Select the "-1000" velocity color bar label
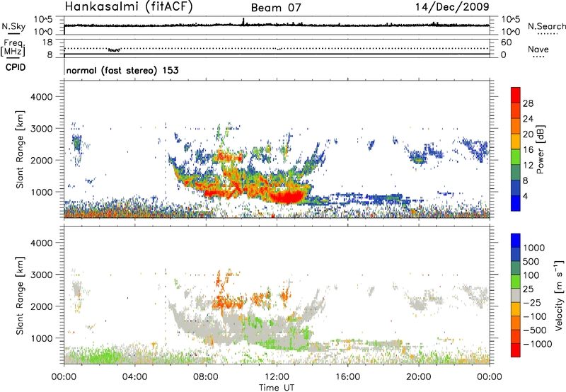This screenshot has height=392, width=566. click(x=537, y=344)
